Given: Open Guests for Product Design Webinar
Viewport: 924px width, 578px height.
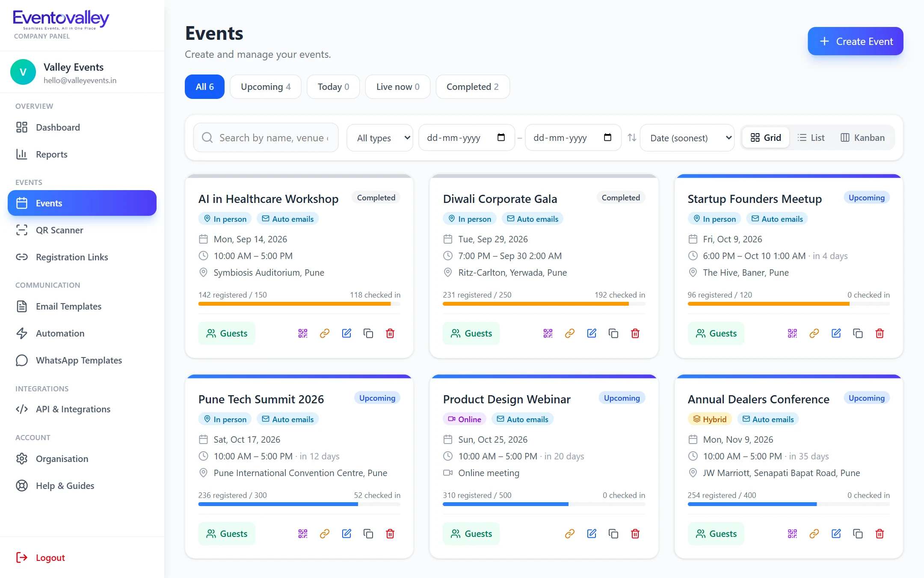Looking at the screenshot, I should tap(471, 533).
